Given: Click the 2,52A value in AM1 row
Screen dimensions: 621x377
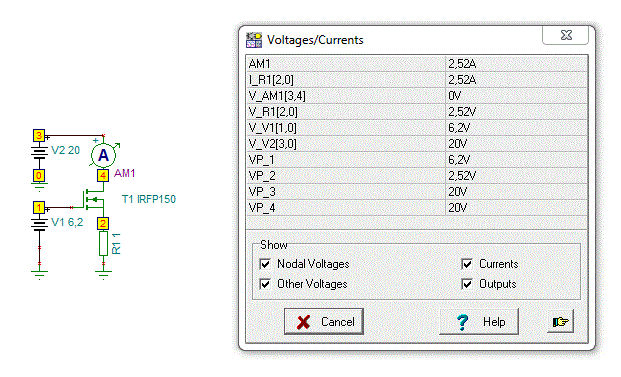Looking at the screenshot, I should pyautogui.click(x=462, y=64).
